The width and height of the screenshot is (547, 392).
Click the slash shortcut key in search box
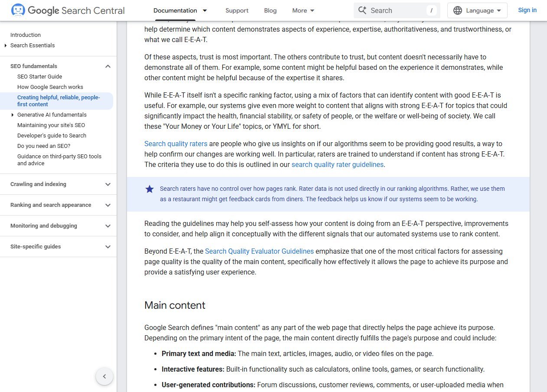[x=431, y=10]
